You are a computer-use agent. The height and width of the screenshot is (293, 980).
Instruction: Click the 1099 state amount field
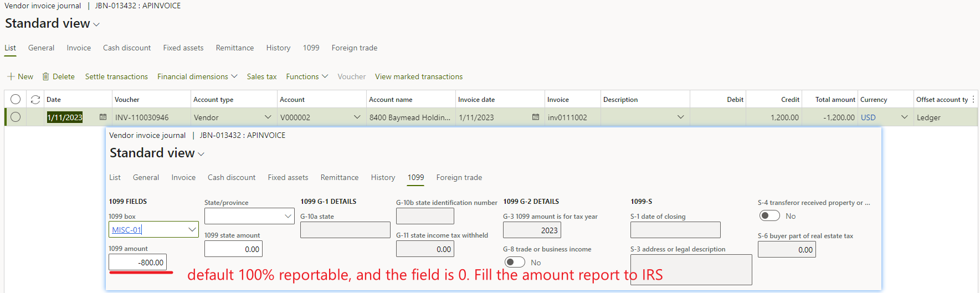[233, 249]
